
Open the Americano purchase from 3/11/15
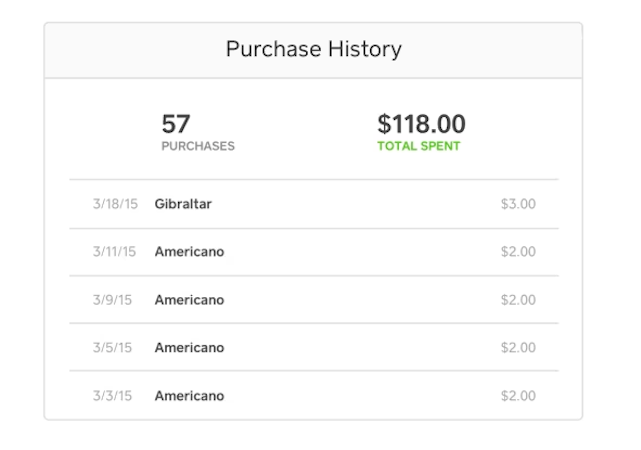pyautogui.click(x=189, y=252)
